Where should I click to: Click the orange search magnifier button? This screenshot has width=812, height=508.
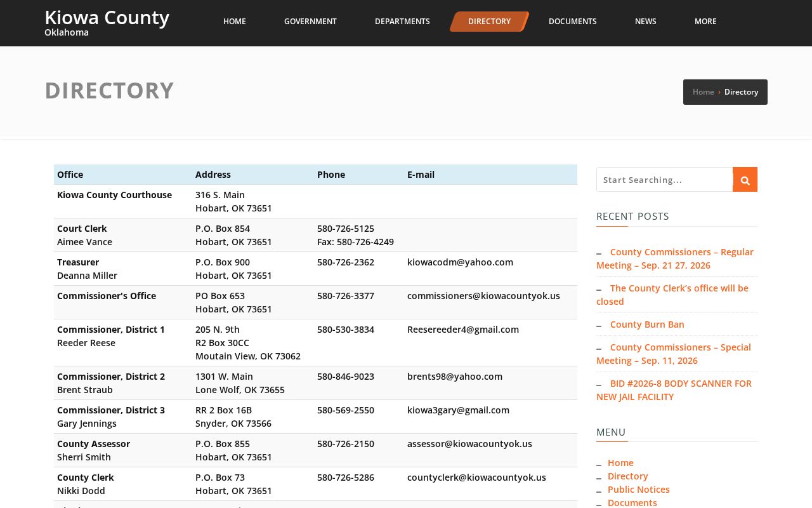[745, 180]
